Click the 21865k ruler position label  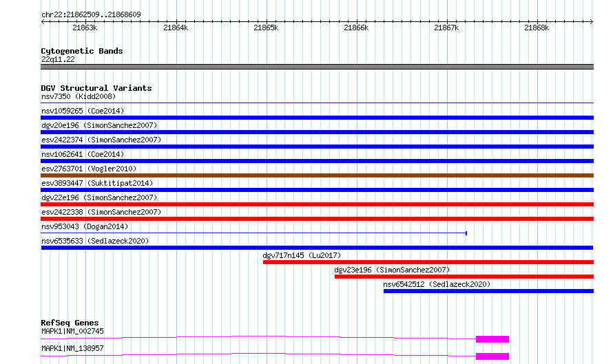pyautogui.click(x=266, y=28)
